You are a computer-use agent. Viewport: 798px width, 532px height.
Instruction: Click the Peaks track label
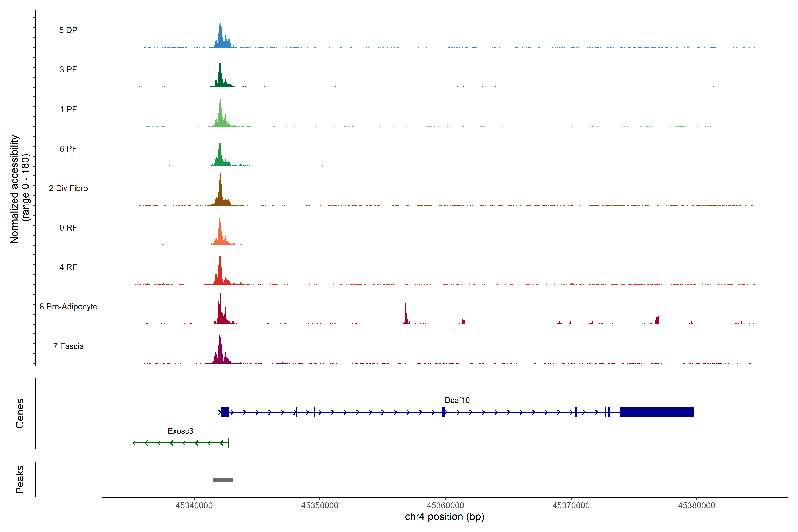[20, 479]
